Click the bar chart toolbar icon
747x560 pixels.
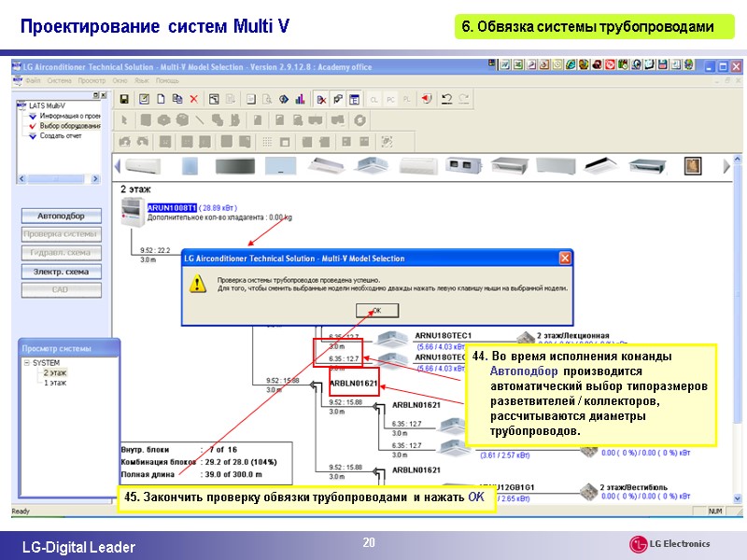tap(300, 99)
